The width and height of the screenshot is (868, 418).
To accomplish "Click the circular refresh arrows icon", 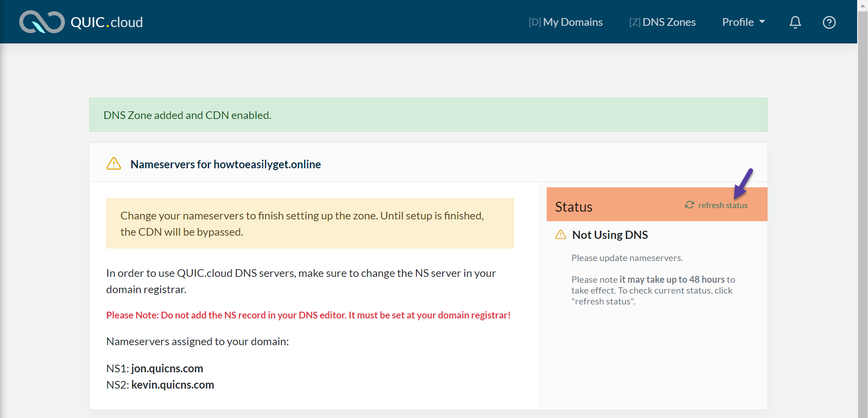I will pos(689,205).
